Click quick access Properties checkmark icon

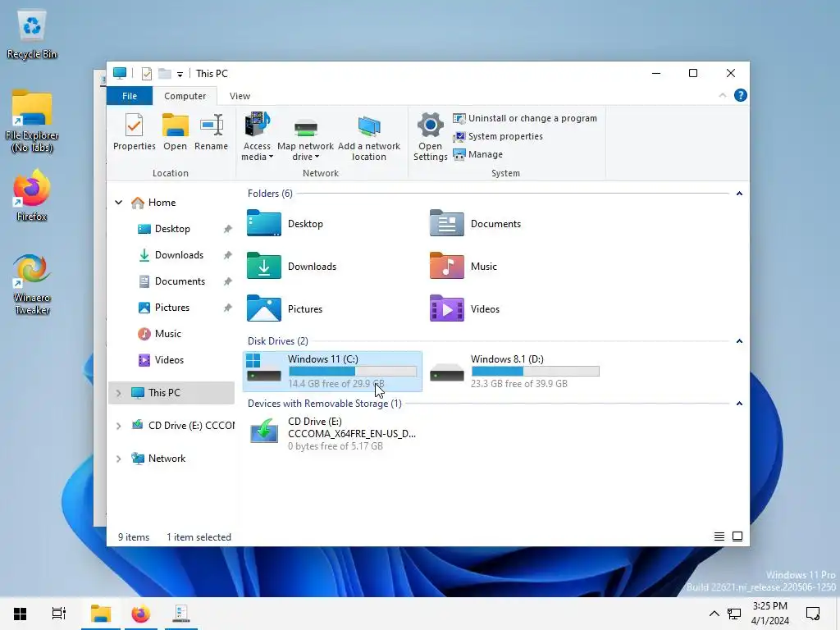146,73
